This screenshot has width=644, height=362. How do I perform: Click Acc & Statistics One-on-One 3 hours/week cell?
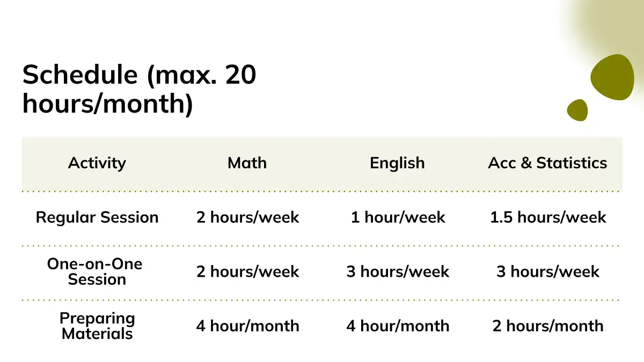coord(548,271)
